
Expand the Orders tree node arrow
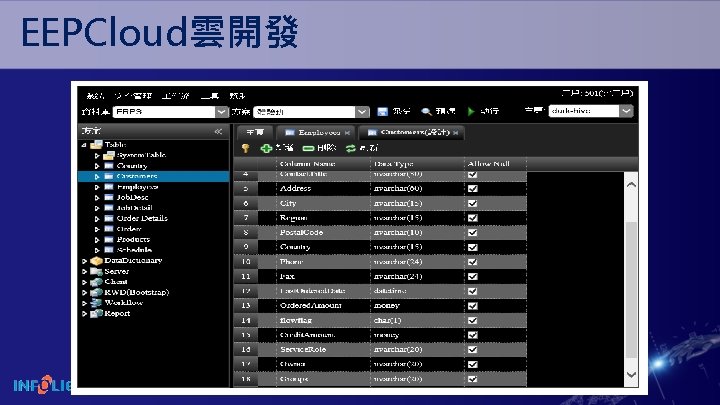coord(97,229)
